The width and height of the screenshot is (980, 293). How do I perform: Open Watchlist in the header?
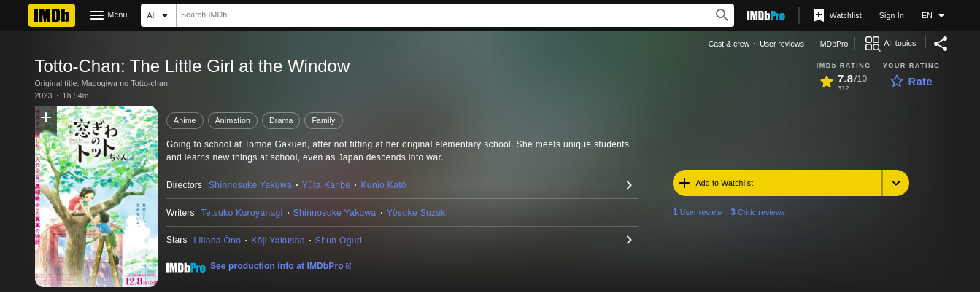838,15
